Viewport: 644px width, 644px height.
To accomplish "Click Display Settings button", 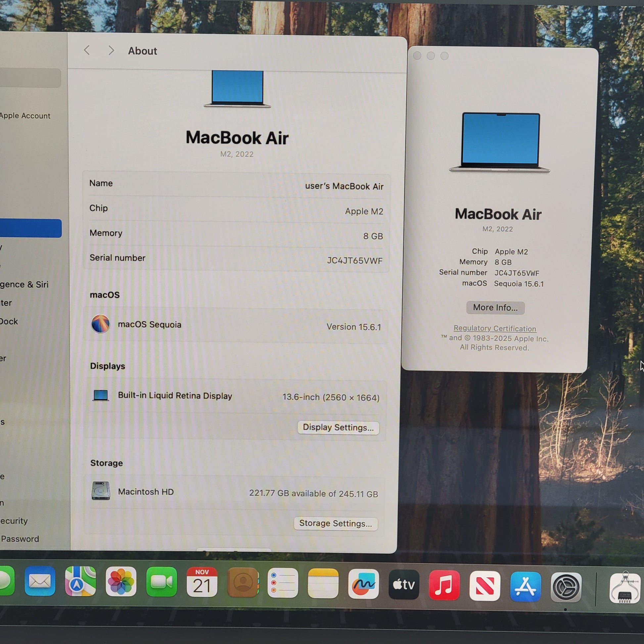I will click(338, 427).
